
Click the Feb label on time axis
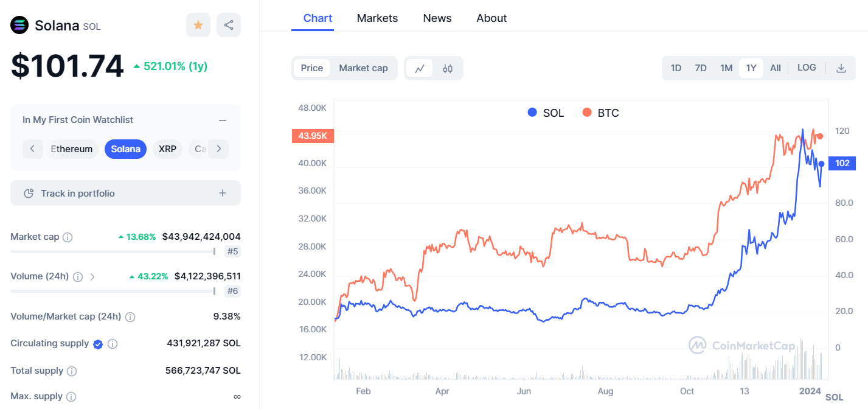363,391
